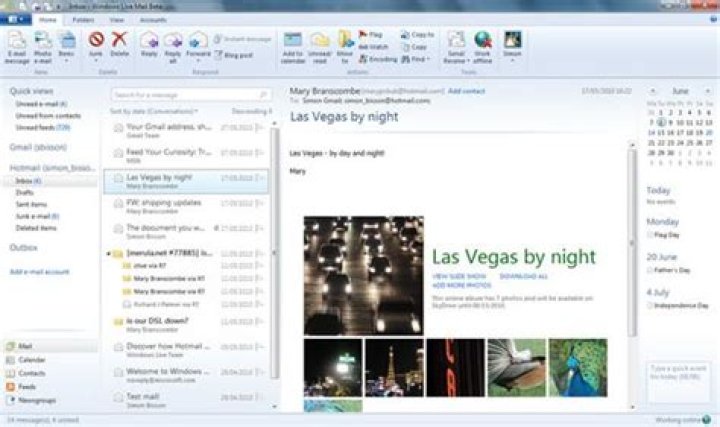Create a new E-mail message

coord(17,47)
